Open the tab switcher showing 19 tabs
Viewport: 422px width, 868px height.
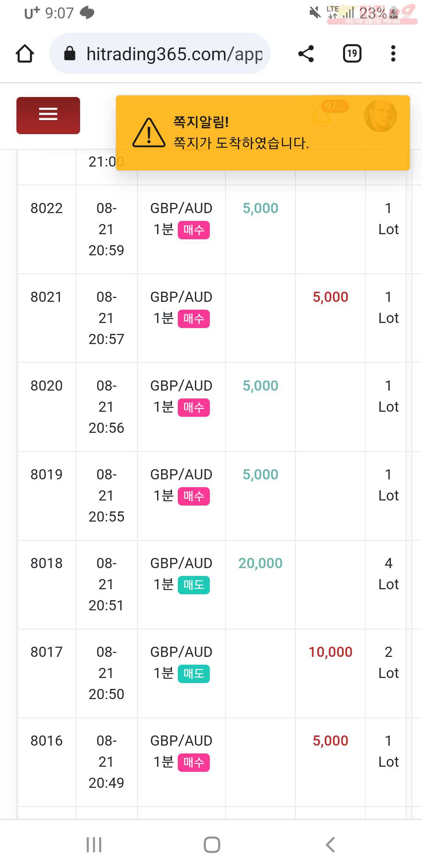tap(352, 54)
